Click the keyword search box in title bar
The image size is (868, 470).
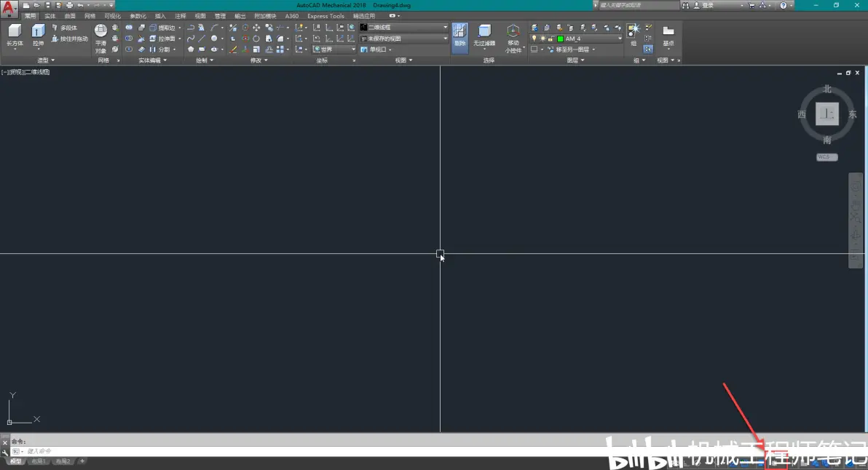click(x=638, y=6)
